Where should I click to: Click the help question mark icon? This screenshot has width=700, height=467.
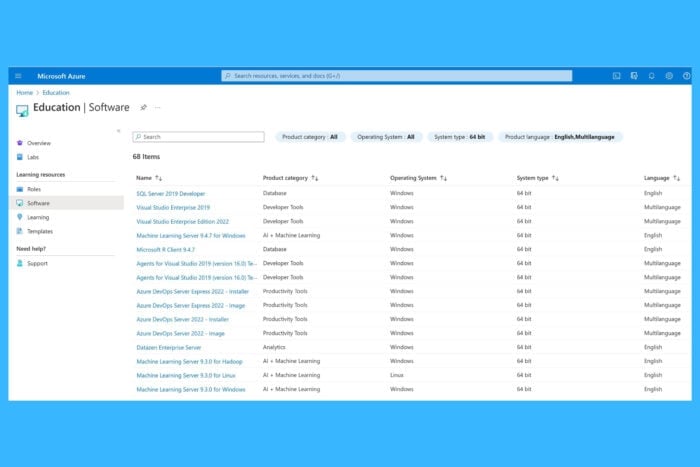(686, 76)
